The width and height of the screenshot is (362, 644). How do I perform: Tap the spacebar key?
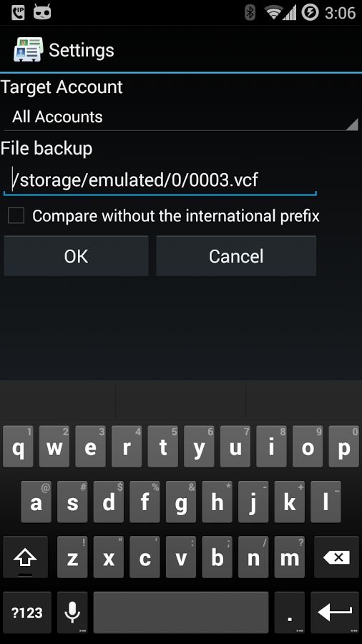click(181, 613)
